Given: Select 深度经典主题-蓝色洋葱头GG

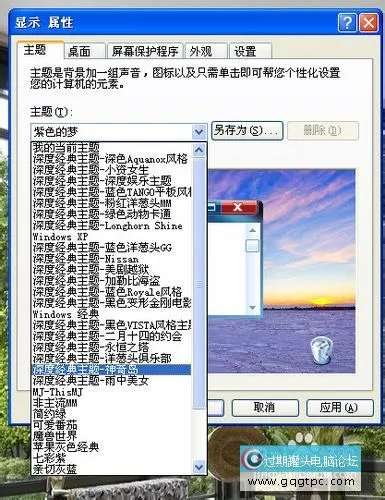Looking at the screenshot, I should coord(111,247).
